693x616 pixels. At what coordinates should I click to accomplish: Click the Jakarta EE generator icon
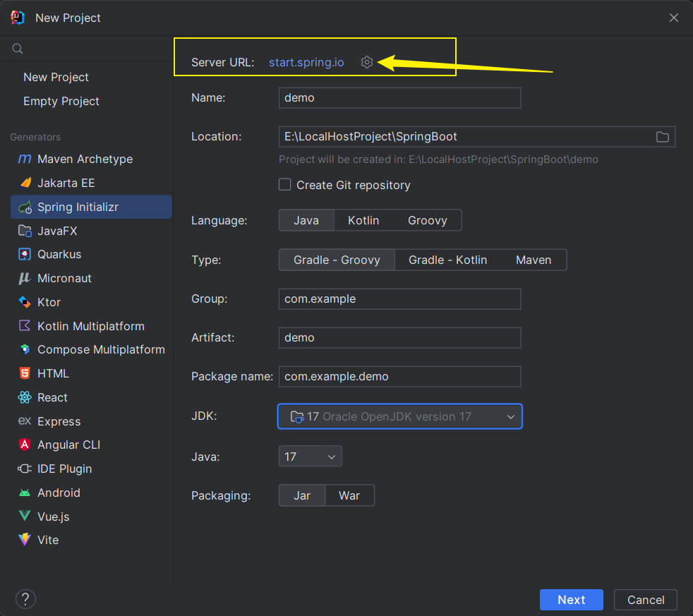[x=25, y=183]
